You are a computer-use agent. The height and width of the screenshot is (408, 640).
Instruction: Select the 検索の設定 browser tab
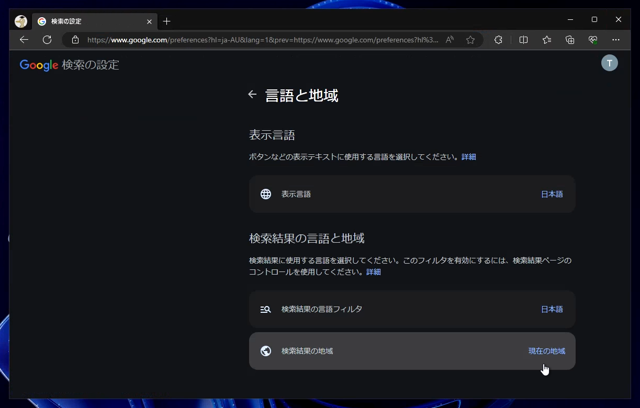[x=95, y=21]
